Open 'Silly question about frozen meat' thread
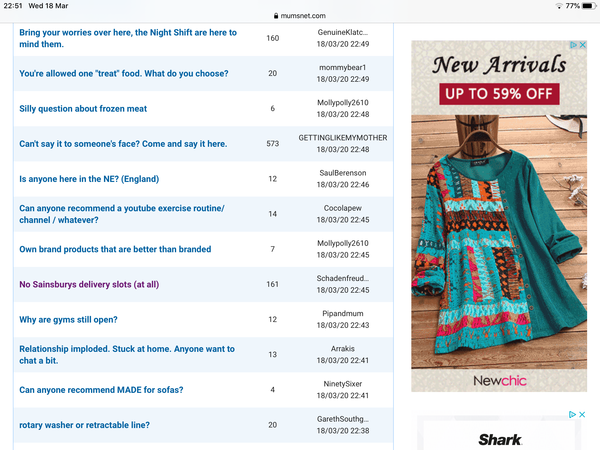The height and width of the screenshot is (450, 600). click(x=83, y=109)
